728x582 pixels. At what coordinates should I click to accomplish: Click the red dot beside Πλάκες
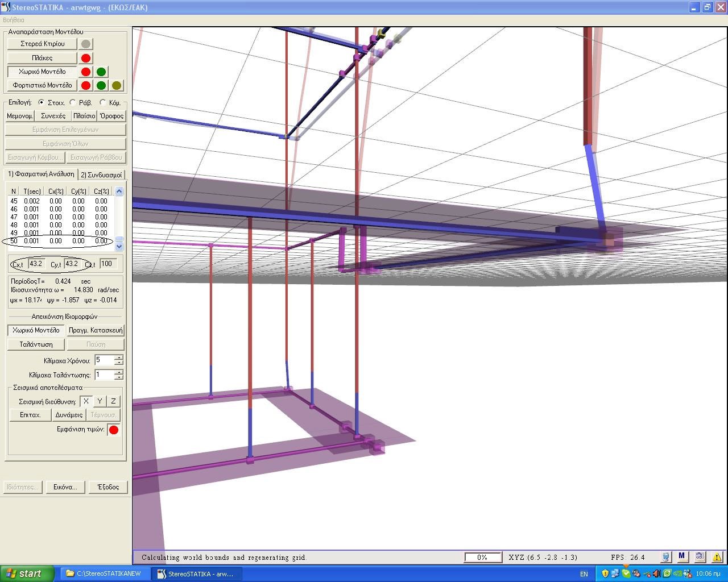coord(86,58)
